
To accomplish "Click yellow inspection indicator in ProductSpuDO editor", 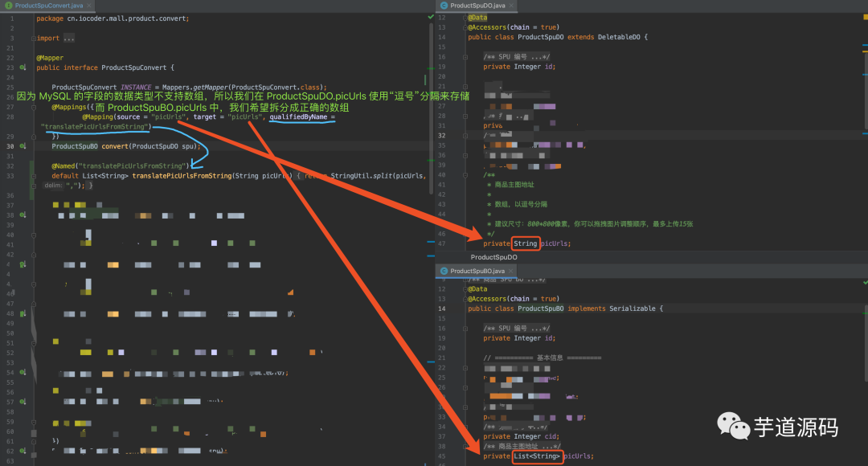I will pos(866,17).
